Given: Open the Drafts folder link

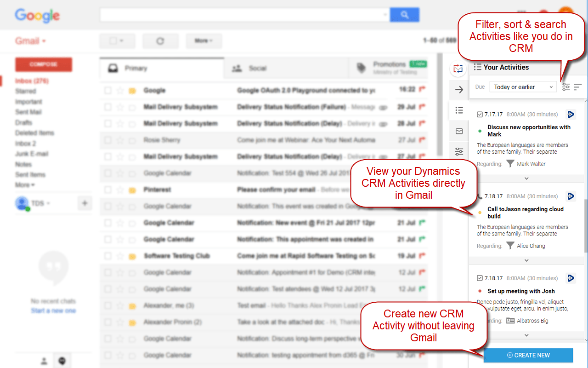Looking at the screenshot, I should [24, 122].
